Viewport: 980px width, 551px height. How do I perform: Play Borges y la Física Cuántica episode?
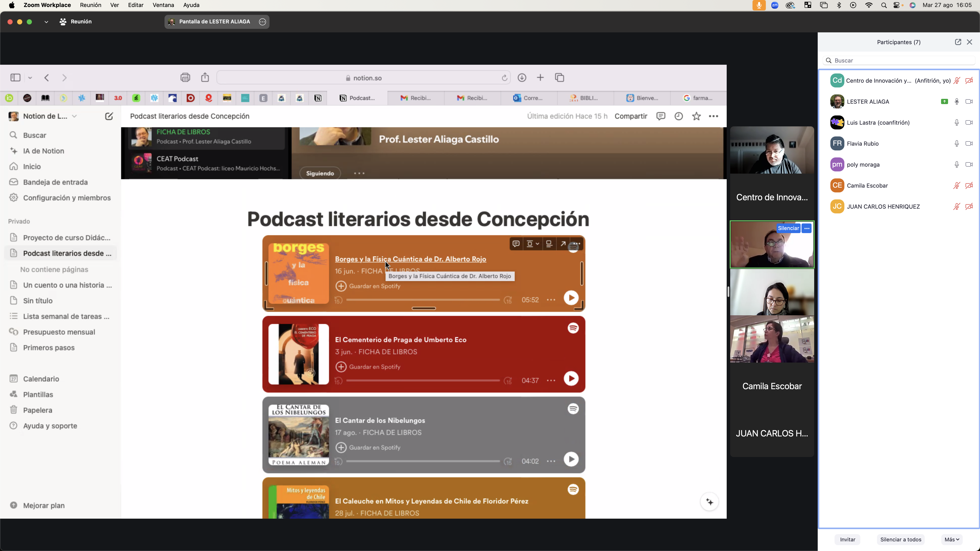coord(571,298)
